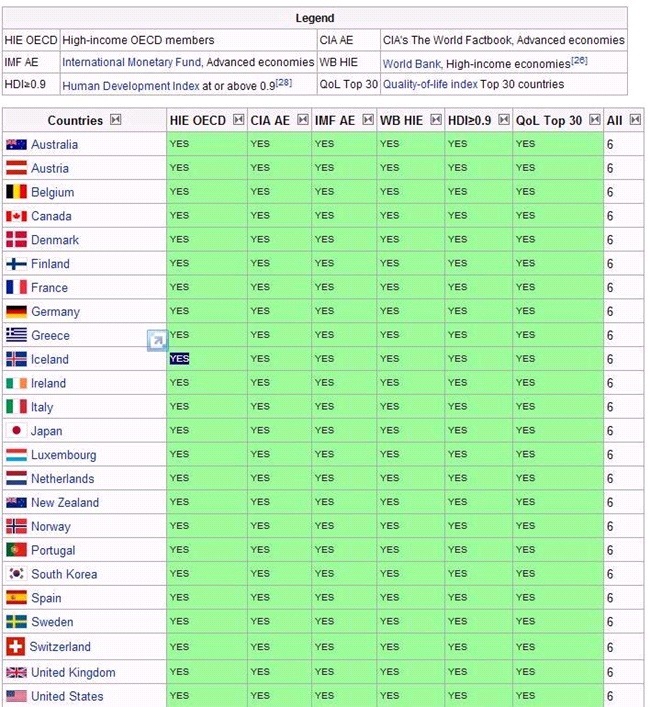
Task: Click the Iceland flag icon
Action: click(16, 359)
